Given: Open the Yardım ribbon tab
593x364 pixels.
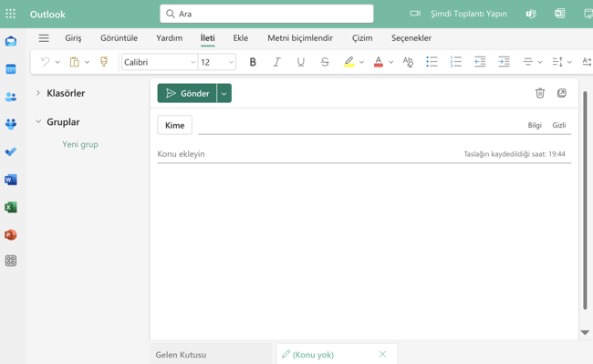Looking at the screenshot, I should click(x=169, y=38).
